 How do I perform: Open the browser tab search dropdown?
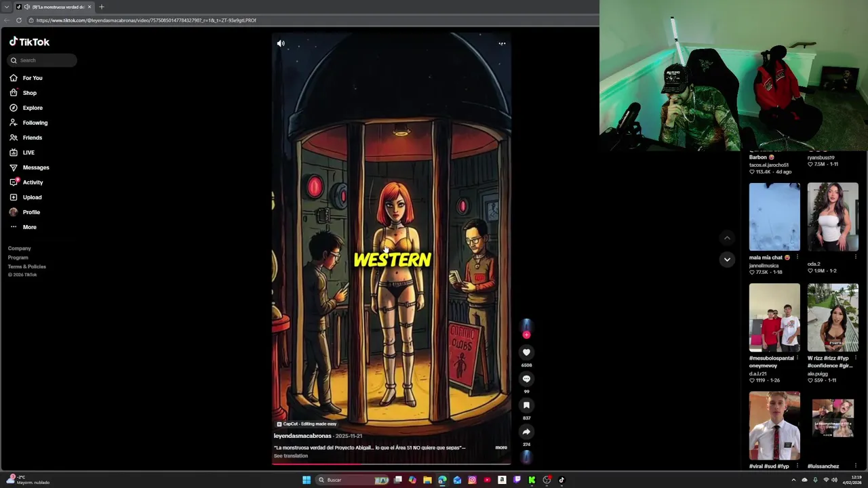point(6,7)
